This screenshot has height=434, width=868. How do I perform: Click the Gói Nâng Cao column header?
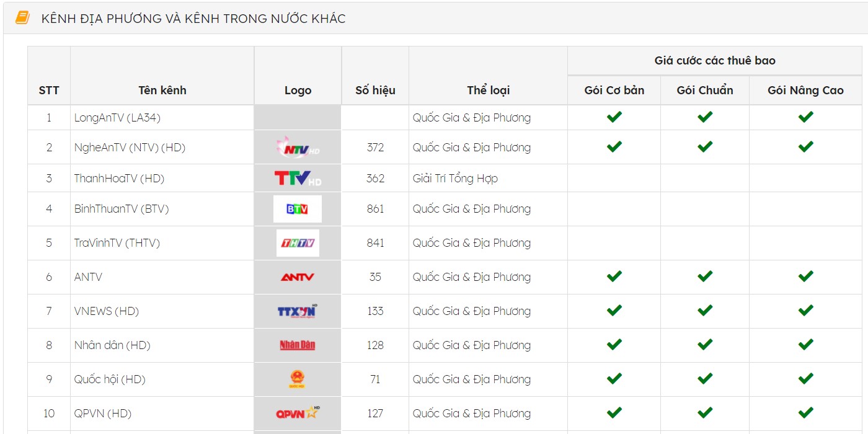click(805, 91)
